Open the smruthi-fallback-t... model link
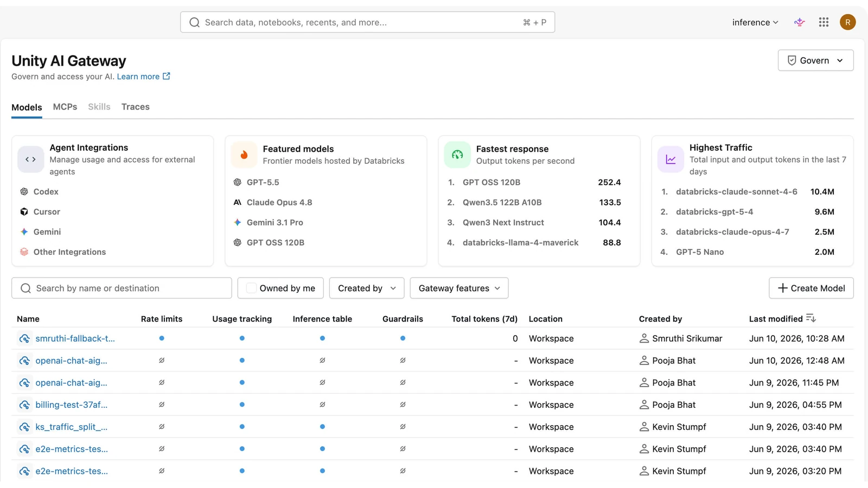868x488 pixels. pyautogui.click(x=75, y=339)
